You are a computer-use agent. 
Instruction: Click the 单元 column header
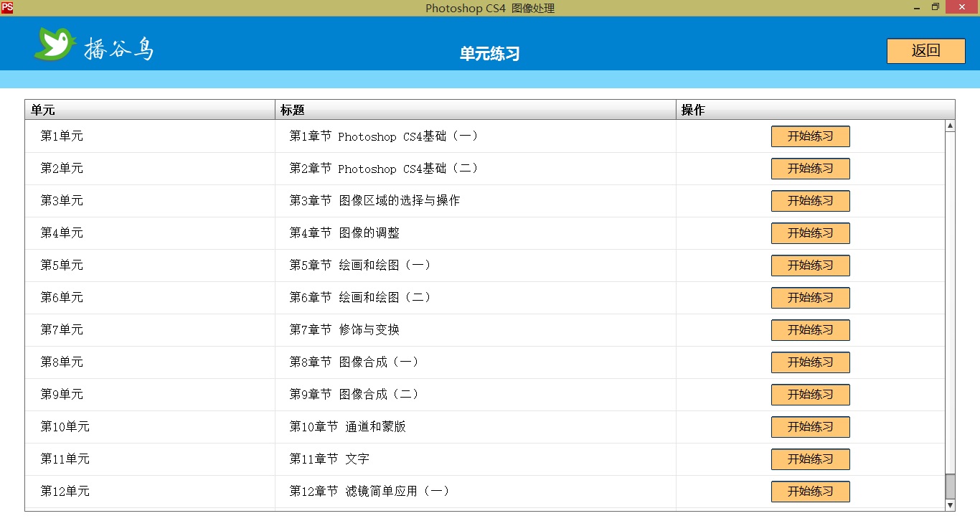pos(150,110)
